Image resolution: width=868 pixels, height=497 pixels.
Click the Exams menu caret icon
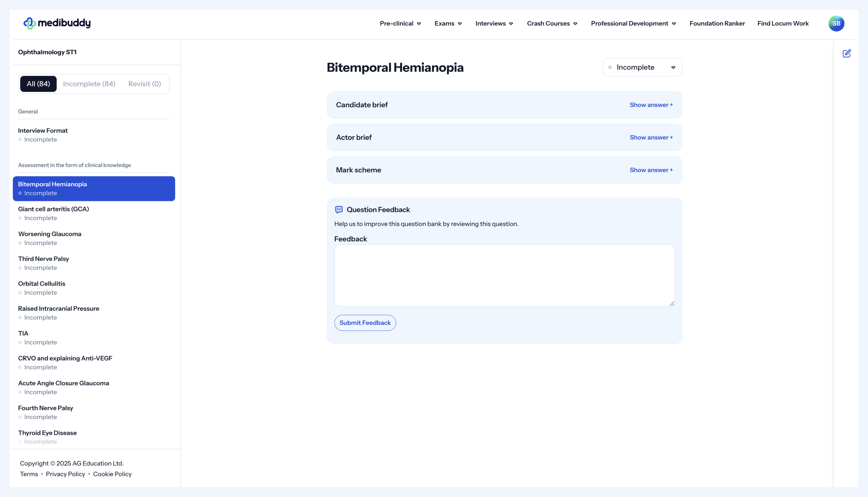[x=460, y=23]
